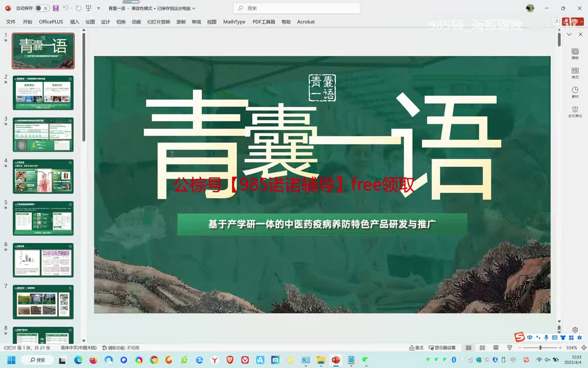
Task: Open Chrome from taskbar
Action: tap(154, 360)
